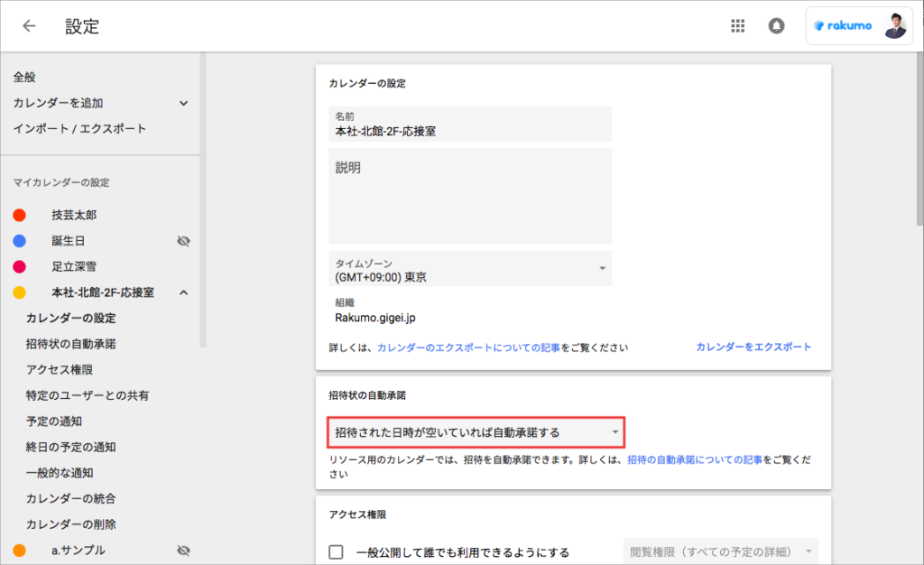924x565 pixels.
Task: Click the pink color dot for 足立深雪
Action: (x=20, y=267)
